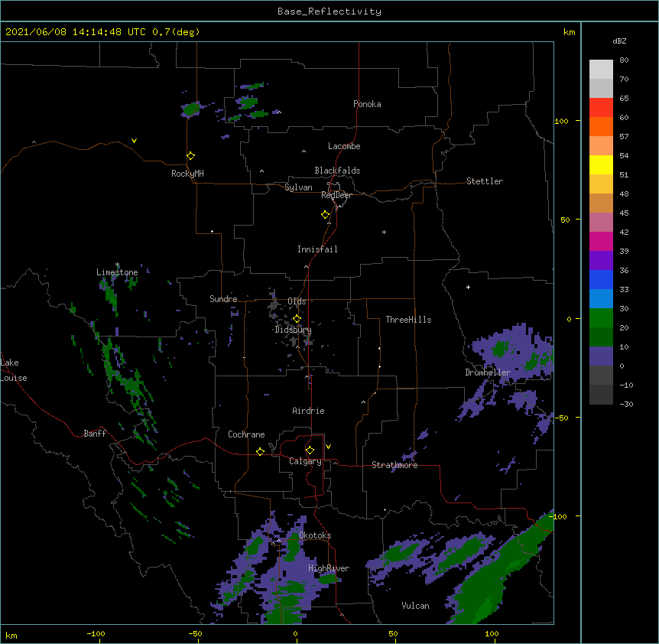Click the asterisk marker east of Innisfail
659x644 pixels.
[x=384, y=232]
